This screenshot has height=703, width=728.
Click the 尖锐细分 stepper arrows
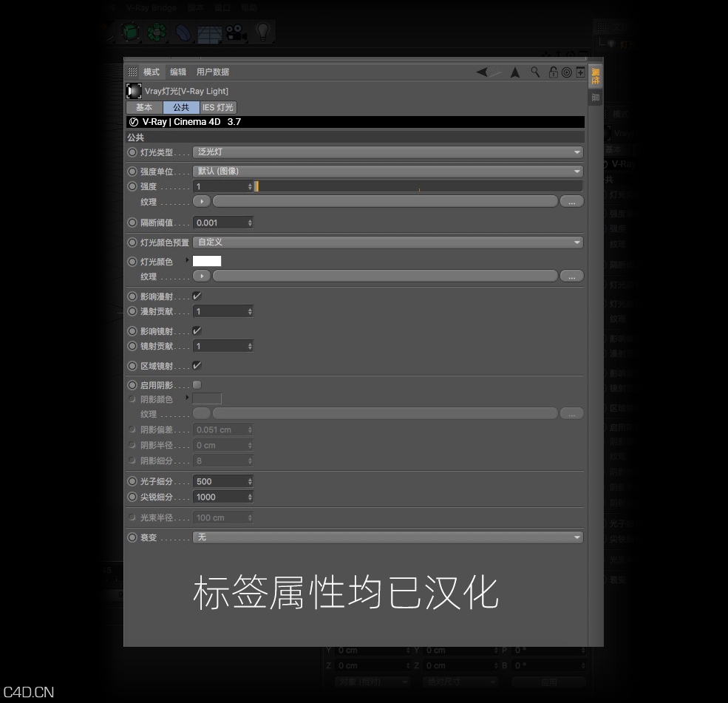coord(250,497)
